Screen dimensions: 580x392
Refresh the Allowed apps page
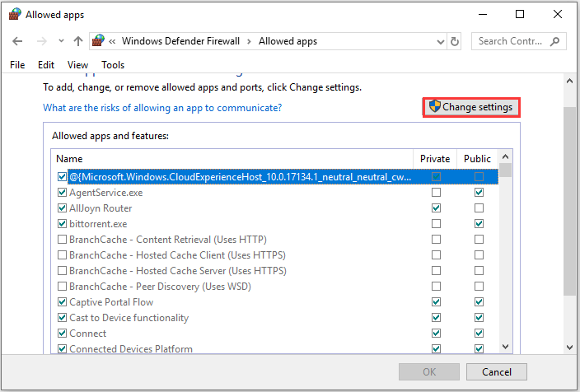tap(455, 41)
